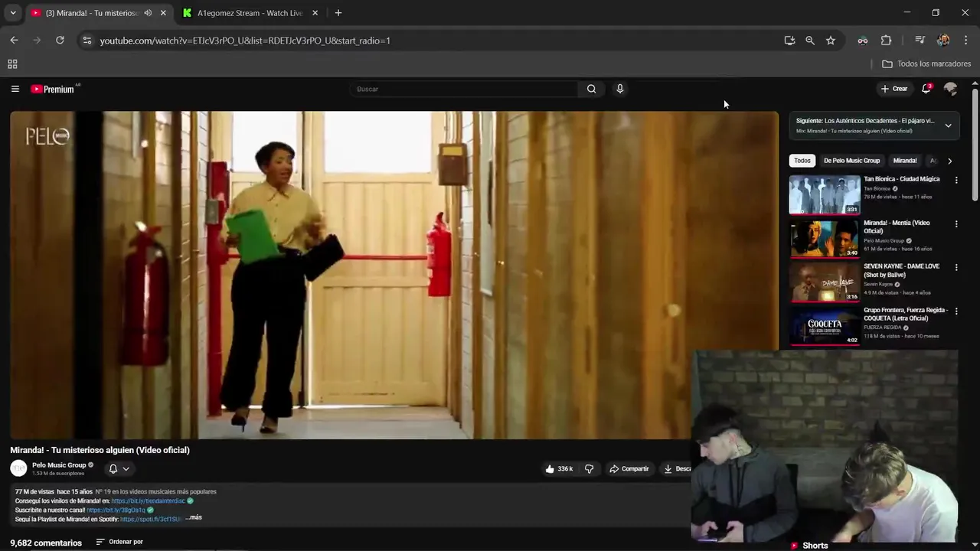980x551 pixels.
Task: Click the YouTube search magnifier button
Action: coord(591,89)
